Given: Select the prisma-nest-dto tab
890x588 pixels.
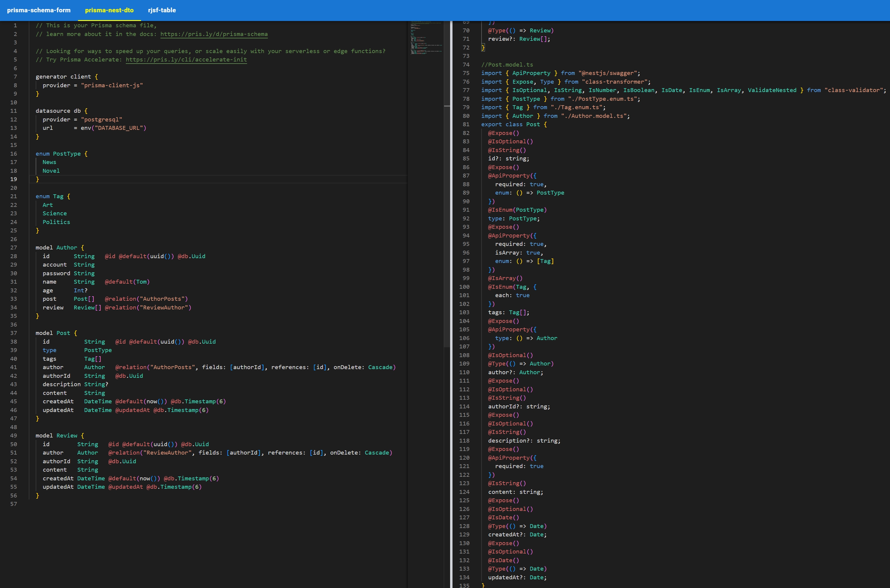Looking at the screenshot, I should click(x=109, y=10).
